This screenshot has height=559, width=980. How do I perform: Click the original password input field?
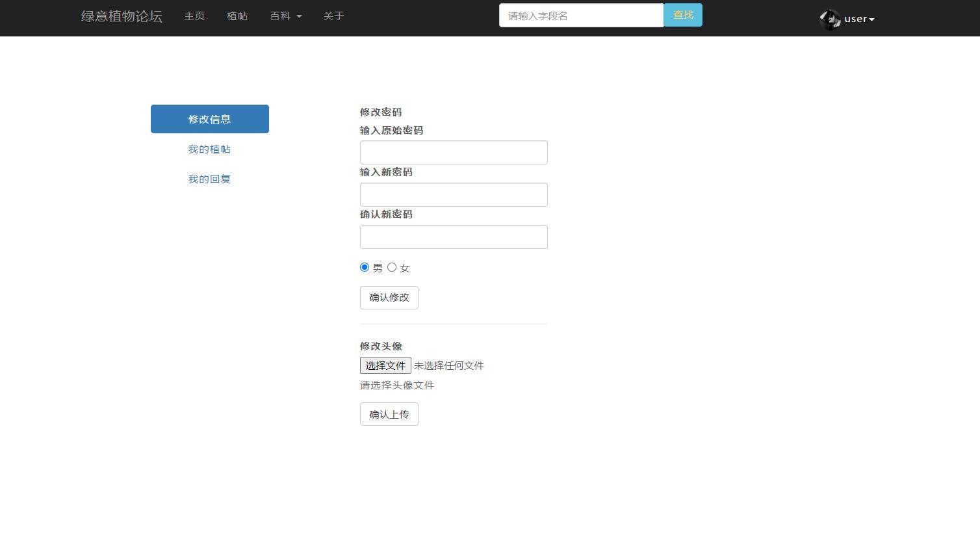pos(453,152)
